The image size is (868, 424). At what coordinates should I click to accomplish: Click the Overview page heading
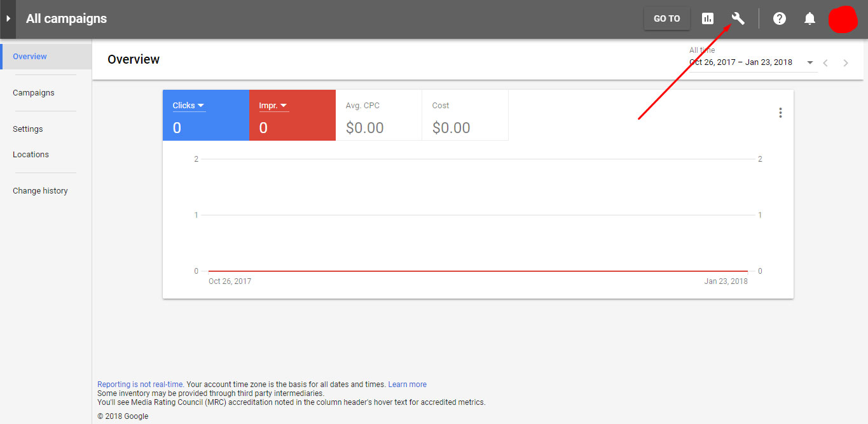tap(134, 59)
